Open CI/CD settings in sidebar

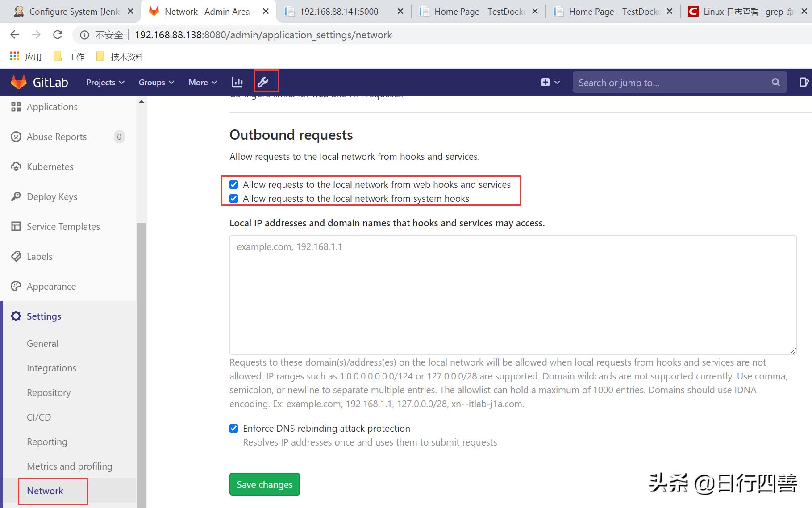[39, 417]
